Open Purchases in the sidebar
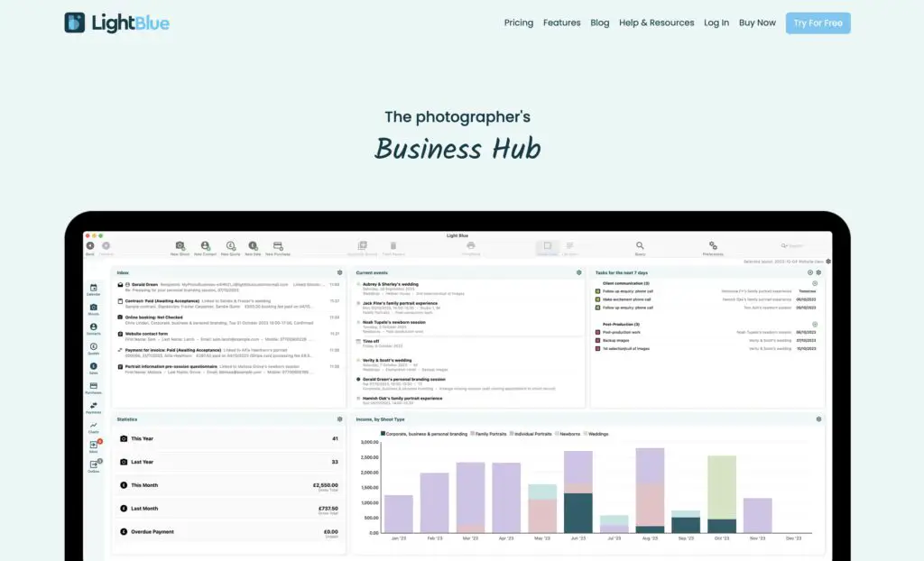Viewport: 924px width, 561px height. tap(93, 388)
